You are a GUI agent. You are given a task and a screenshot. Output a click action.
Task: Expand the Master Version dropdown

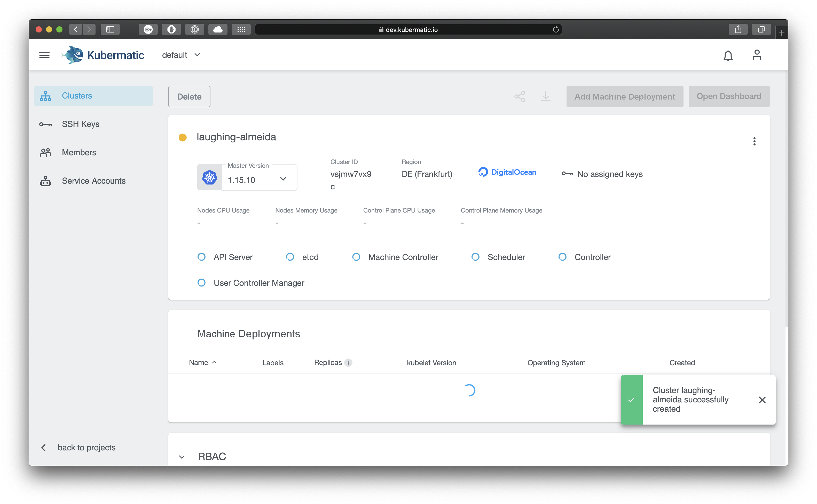coord(283,179)
